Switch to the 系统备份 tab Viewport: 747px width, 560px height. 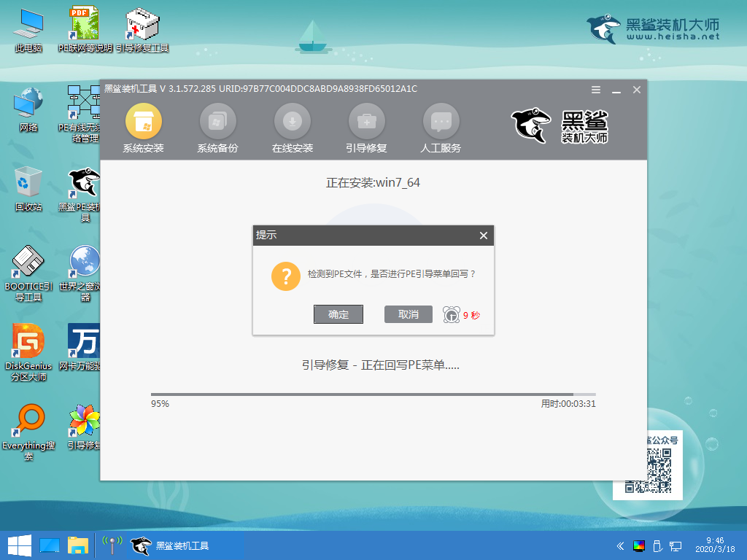[x=217, y=128]
